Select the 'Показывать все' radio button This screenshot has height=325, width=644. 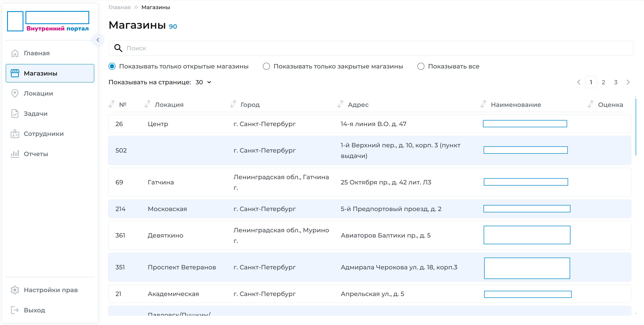[x=421, y=66]
